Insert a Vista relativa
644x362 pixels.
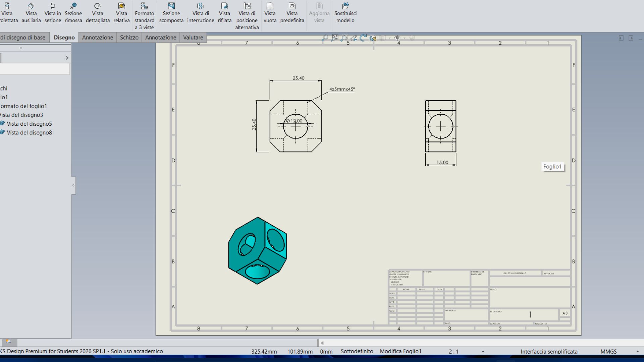[x=121, y=13]
